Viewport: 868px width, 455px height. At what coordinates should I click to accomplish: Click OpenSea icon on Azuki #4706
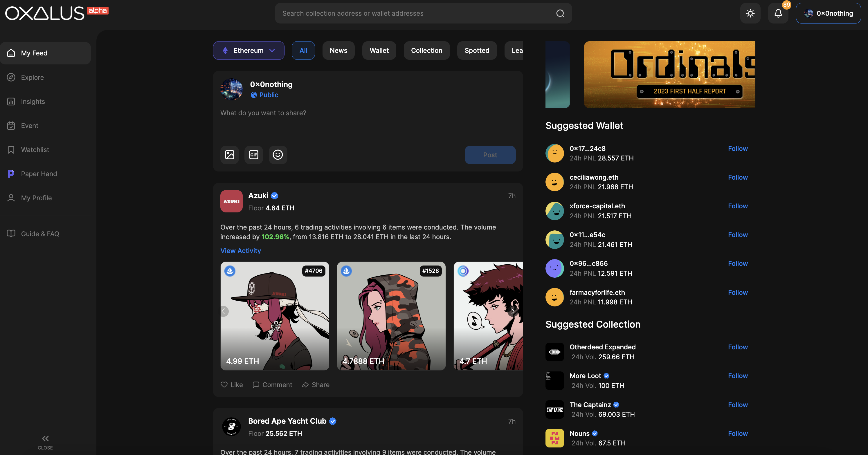(x=230, y=271)
